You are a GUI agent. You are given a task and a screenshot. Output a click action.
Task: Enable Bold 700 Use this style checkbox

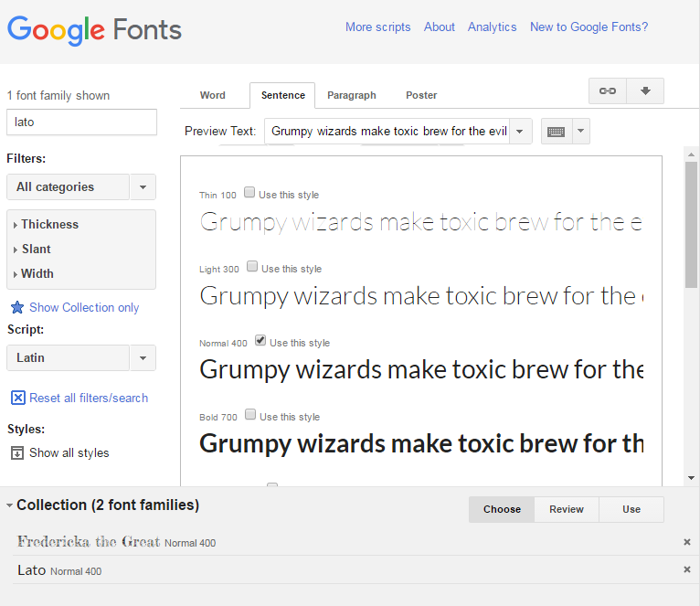point(250,414)
